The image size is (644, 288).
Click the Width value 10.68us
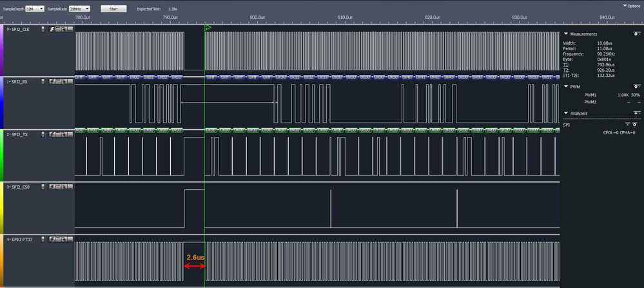(x=605, y=43)
